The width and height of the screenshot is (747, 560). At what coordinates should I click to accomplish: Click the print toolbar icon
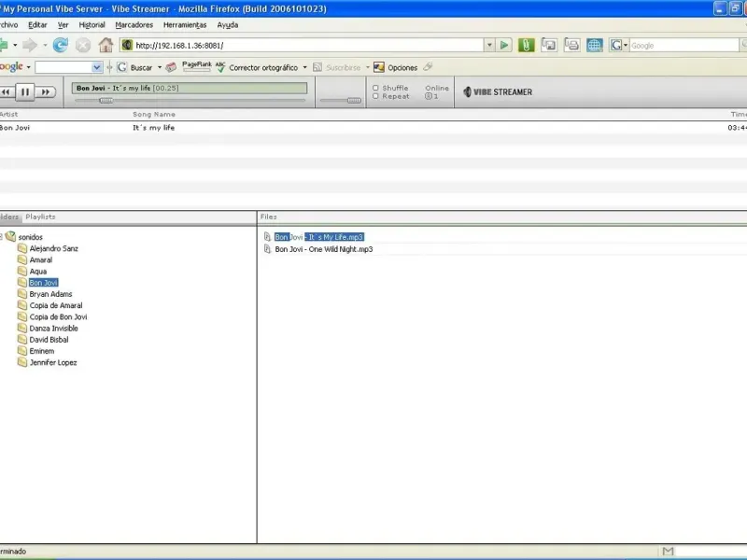pyautogui.click(x=571, y=45)
